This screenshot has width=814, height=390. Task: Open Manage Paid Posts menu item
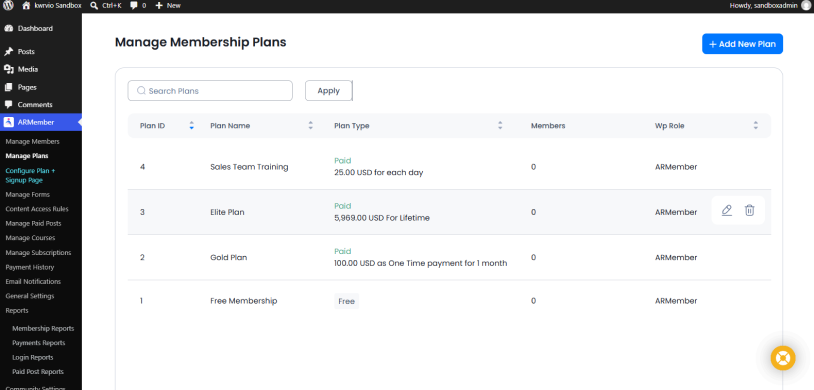(33, 223)
